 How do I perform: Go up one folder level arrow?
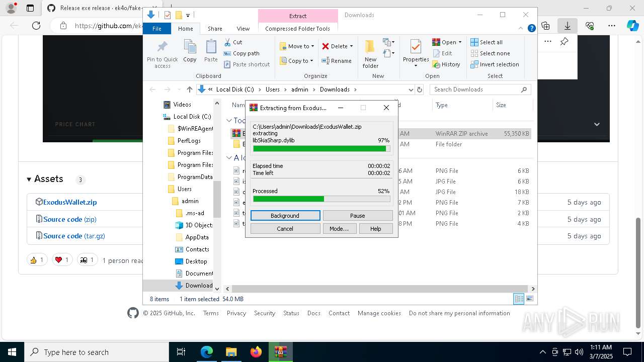(x=189, y=89)
